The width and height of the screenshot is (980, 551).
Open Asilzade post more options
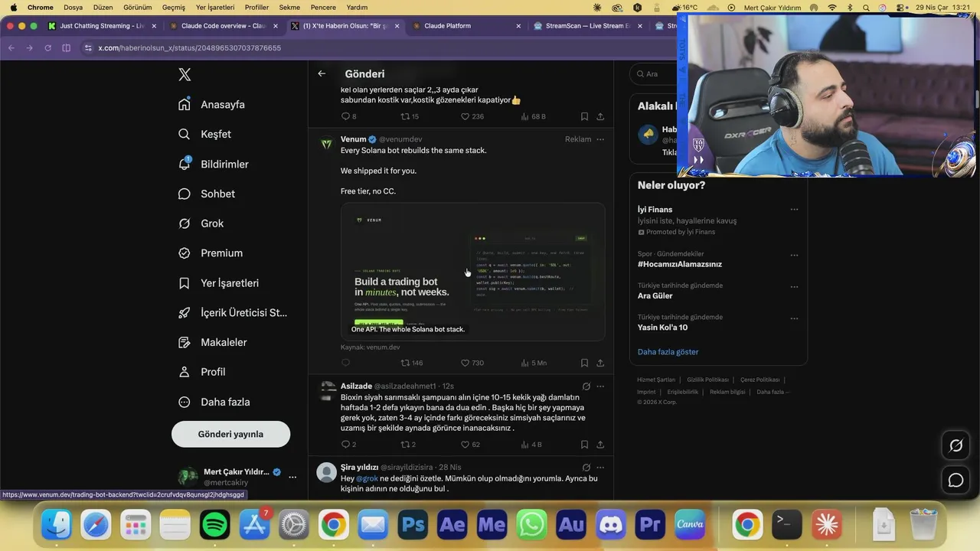tap(600, 386)
